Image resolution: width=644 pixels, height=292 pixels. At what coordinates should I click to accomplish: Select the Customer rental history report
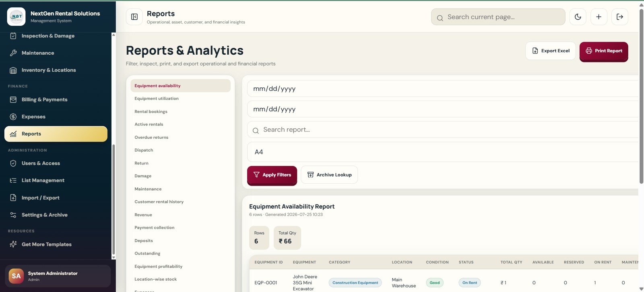180,202
